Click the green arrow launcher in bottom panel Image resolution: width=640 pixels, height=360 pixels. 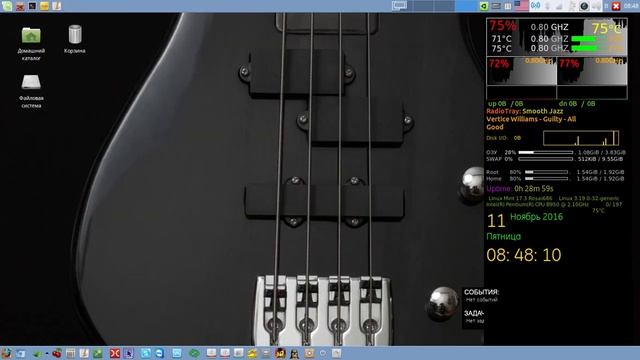37,353
